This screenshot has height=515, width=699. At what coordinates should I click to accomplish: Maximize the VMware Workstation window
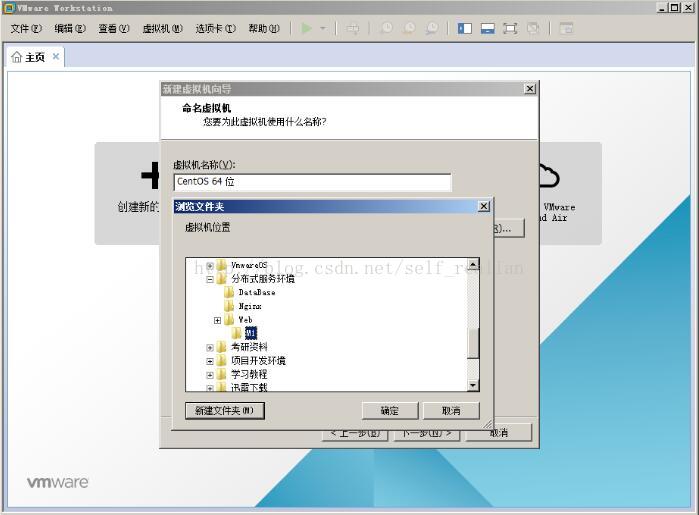[674, 8]
